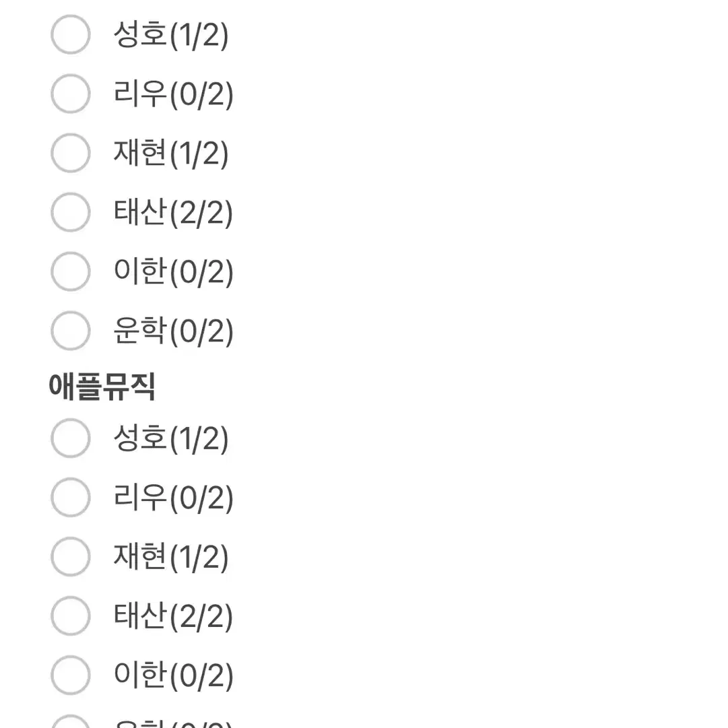Click the 운학(0/2) label text in top section
This screenshot has width=728, height=728.
pos(174,330)
